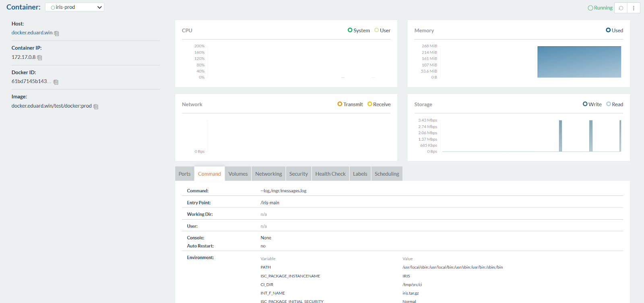
Task: Click the green Running status indicator
Action: pyautogui.click(x=600, y=8)
